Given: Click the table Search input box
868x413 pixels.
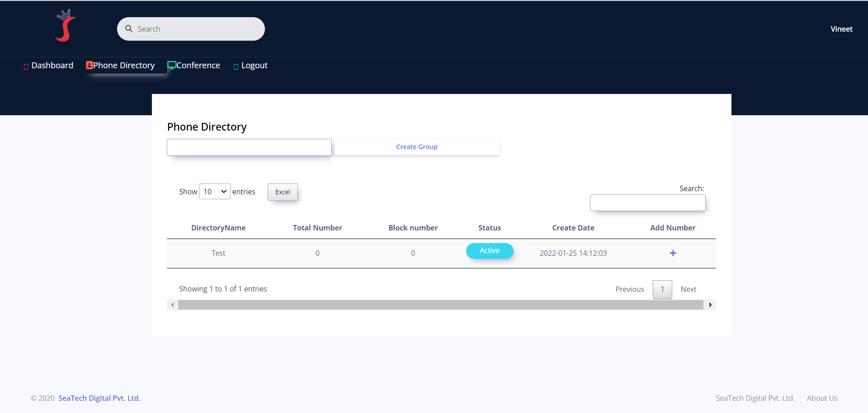Looking at the screenshot, I should (647, 203).
